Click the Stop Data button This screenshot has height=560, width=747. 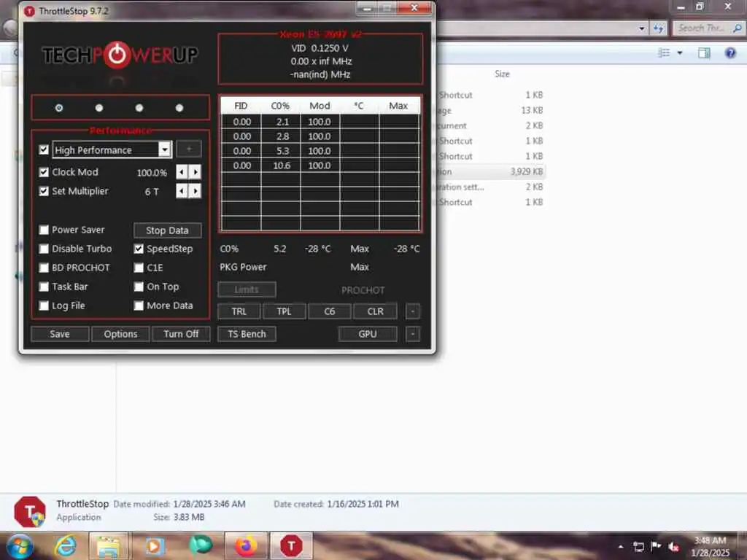pos(167,230)
